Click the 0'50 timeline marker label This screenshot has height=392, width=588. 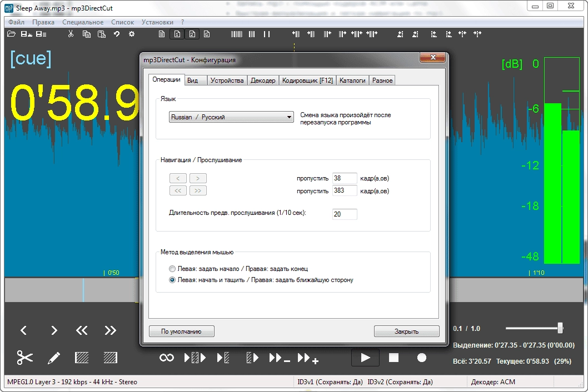112,273
